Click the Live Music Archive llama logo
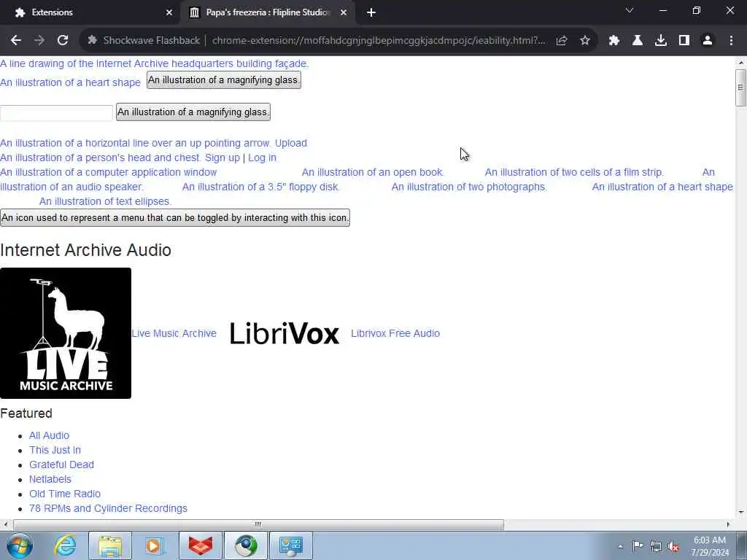Viewport: 747px width, 560px height. point(66,333)
